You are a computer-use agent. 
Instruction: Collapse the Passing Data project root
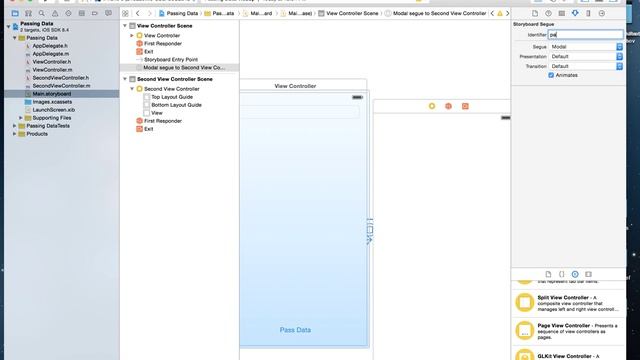9,27
